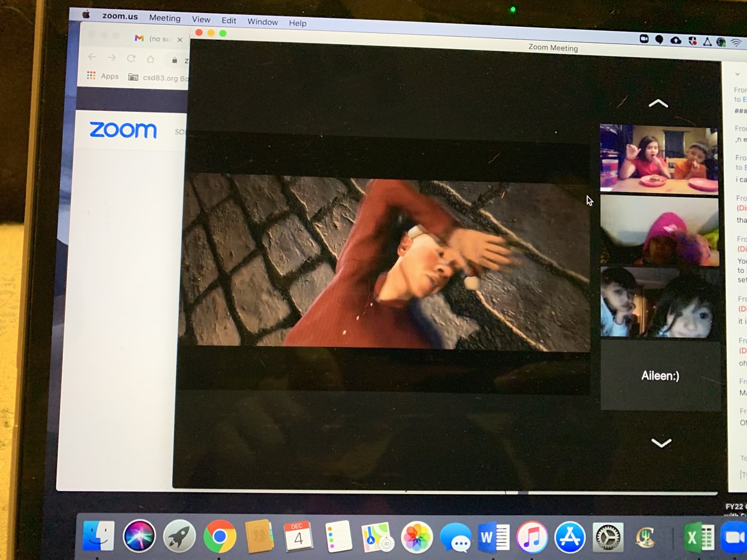747x560 pixels.
Task: Open Apps shortcut in Chrome bookmarks bar
Action: [x=103, y=76]
